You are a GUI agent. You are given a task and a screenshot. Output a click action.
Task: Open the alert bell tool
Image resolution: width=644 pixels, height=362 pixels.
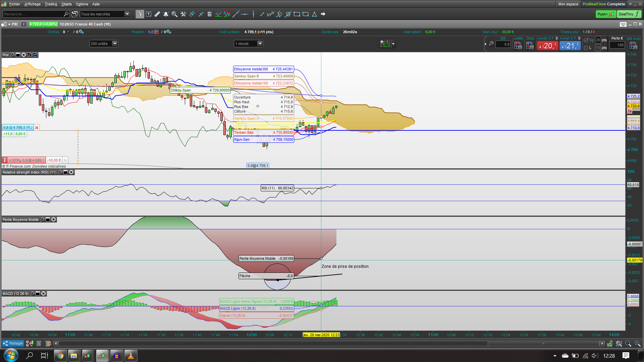[x=166, y=14]
